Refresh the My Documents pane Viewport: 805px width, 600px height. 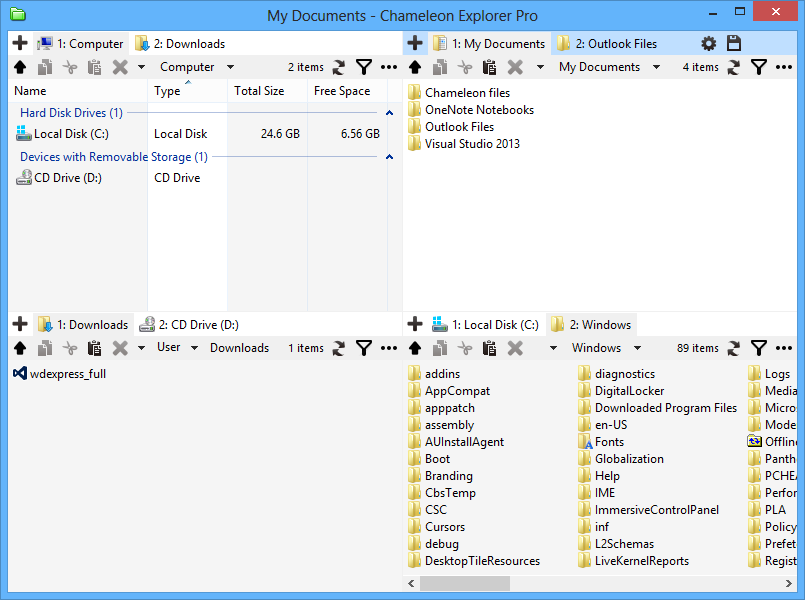point(735,67)
